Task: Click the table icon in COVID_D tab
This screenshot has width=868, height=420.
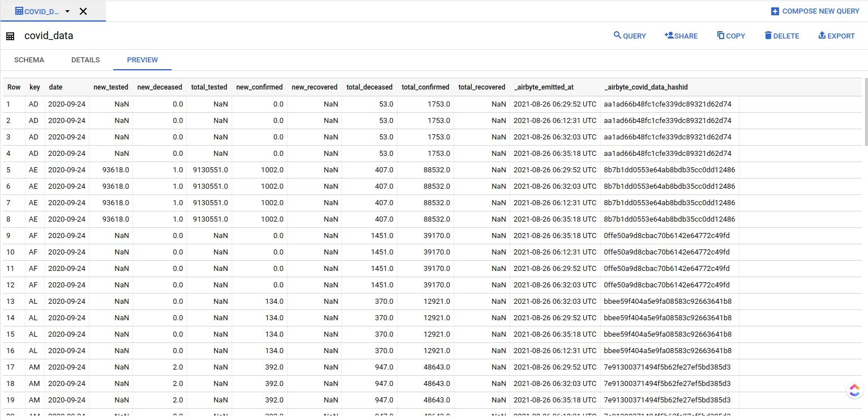Action: 19,11
